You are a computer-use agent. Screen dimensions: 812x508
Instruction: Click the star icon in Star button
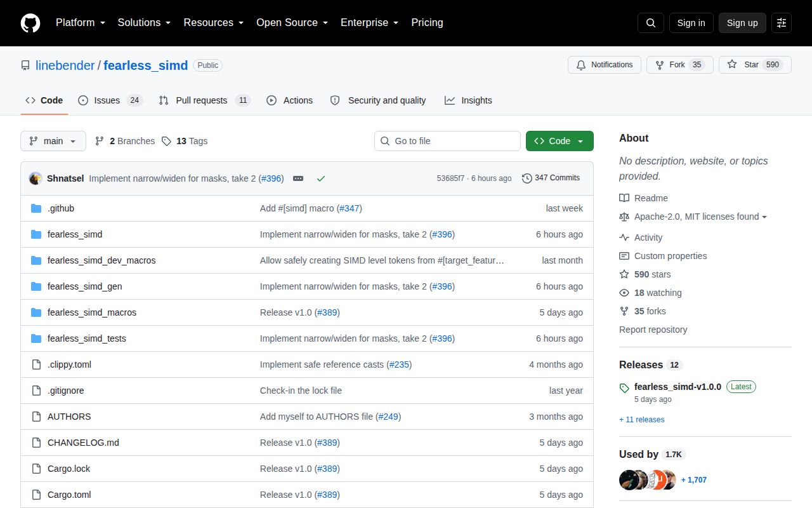coord(732,65)
